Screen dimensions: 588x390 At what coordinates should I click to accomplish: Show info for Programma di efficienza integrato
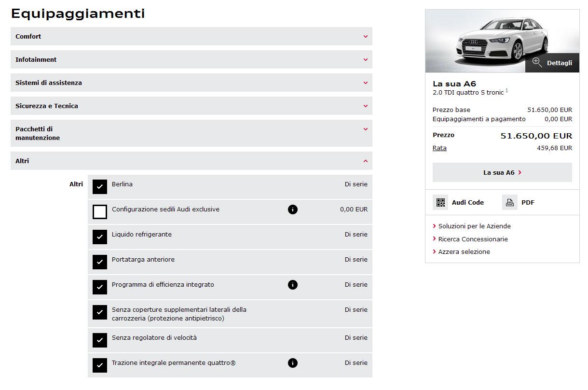293,285
